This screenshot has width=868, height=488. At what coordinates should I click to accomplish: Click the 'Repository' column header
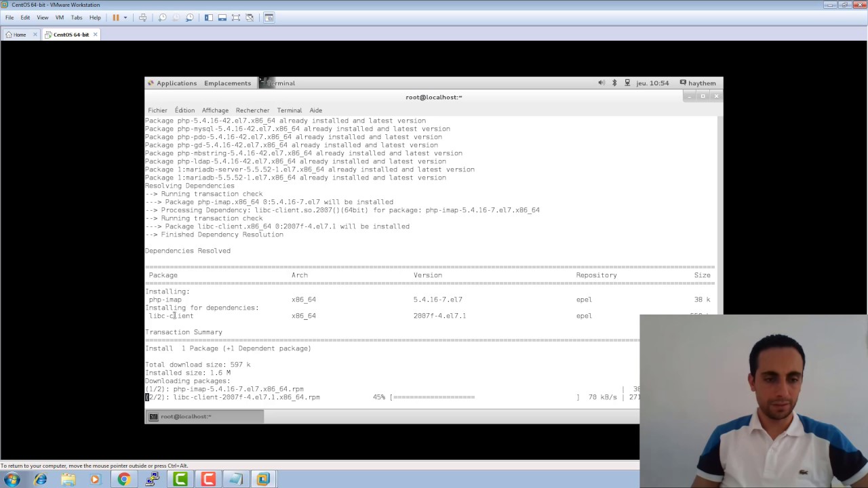pyautogui.click(x=597, y=275)
